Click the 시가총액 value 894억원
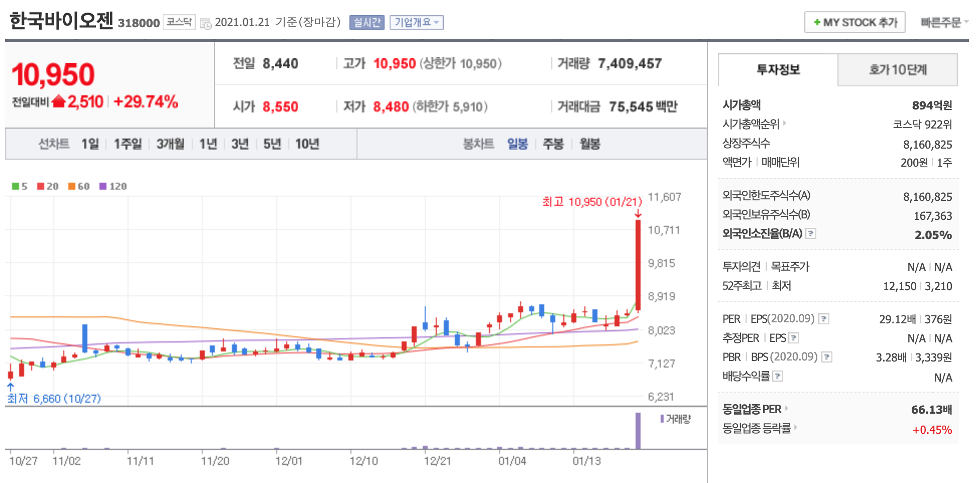The image size is (980, 483). [x=932, y=105]
